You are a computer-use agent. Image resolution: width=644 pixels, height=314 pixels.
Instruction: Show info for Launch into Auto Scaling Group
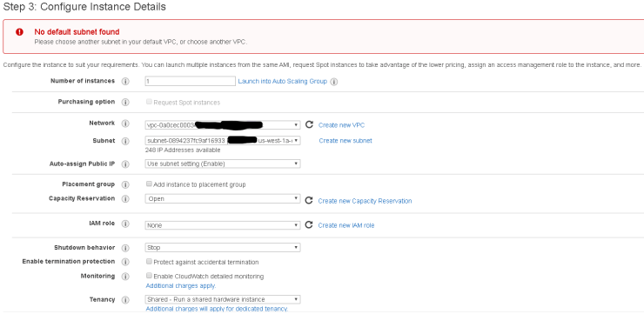(x=334, y=82)
